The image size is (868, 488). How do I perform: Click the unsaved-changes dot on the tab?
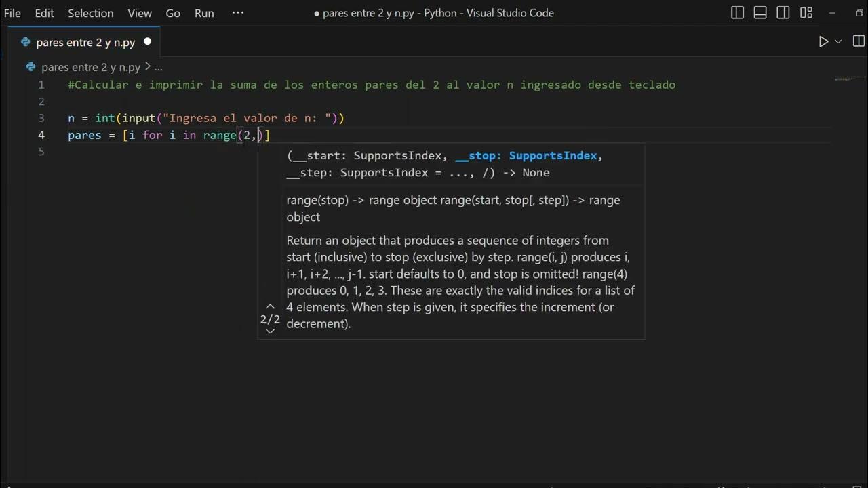(x=147, y=42)
